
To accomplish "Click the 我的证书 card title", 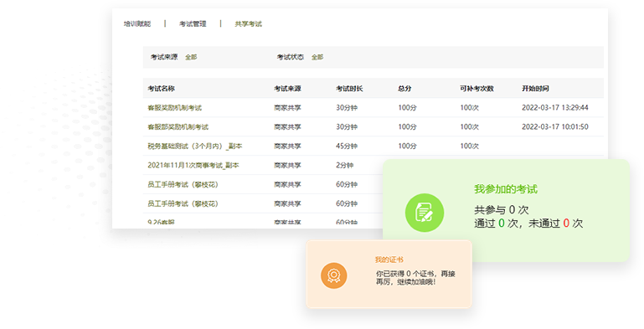I will pos(389,260).
